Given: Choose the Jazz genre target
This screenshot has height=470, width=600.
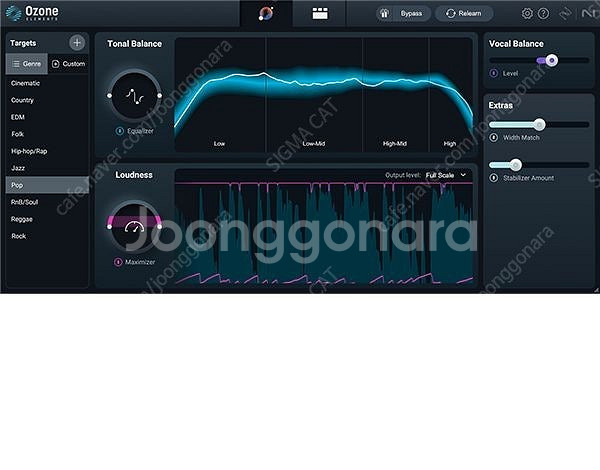Looking at the screenshot, I should pyautogui.click(x=47, y=168).
